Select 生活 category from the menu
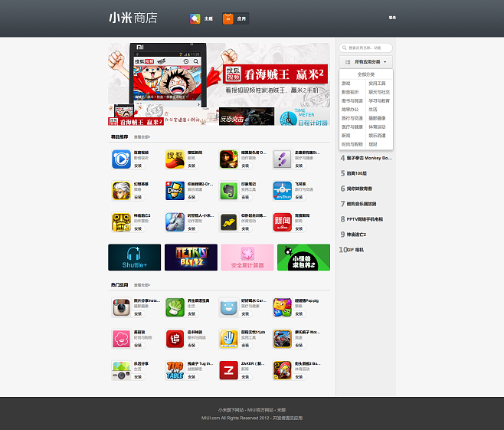The width and height of the screenshot is (504, 430). click(373, 110)
